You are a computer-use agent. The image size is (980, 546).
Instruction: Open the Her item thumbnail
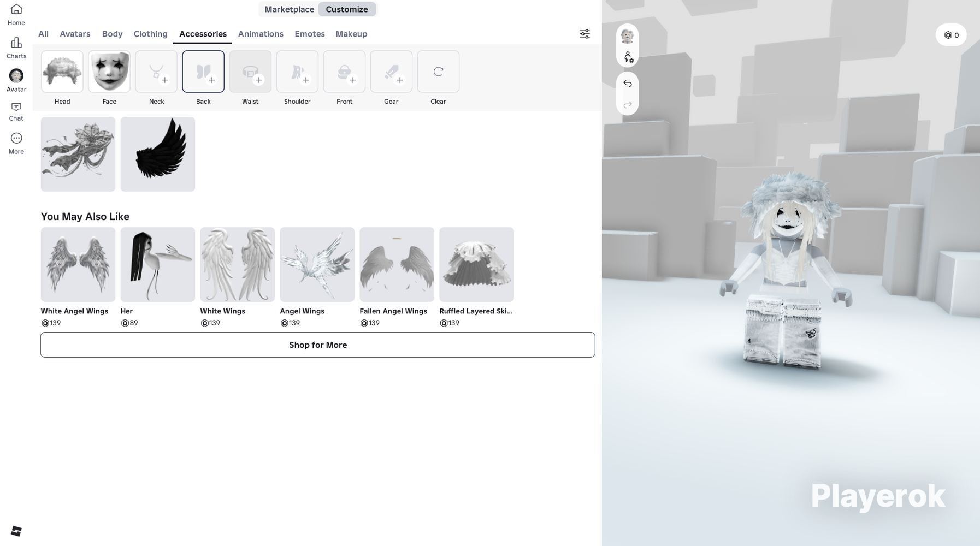point(158,264)
